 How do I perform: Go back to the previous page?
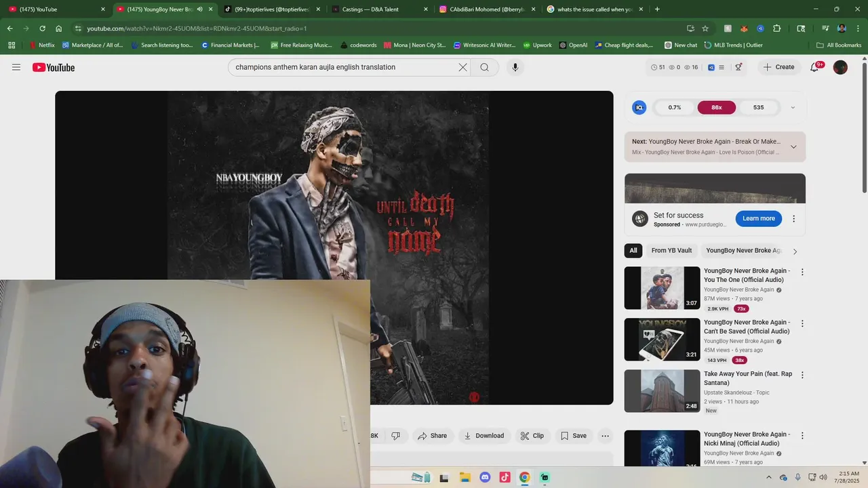[9, 28]
